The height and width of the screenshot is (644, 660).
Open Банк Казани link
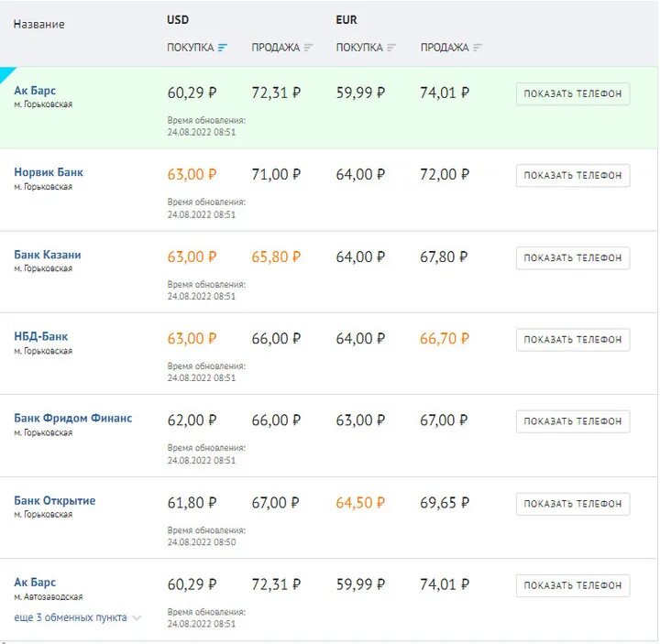click(48, 255)
